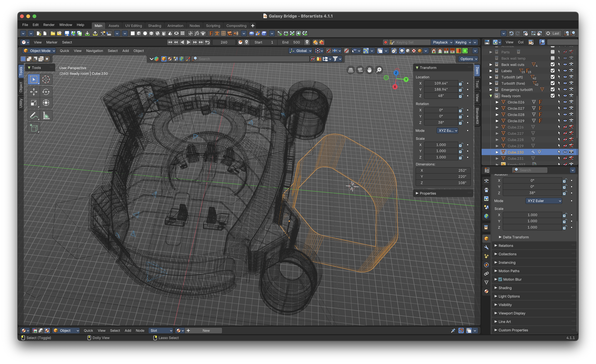
Task: Play the animation forward
Action: click(189, 42)
